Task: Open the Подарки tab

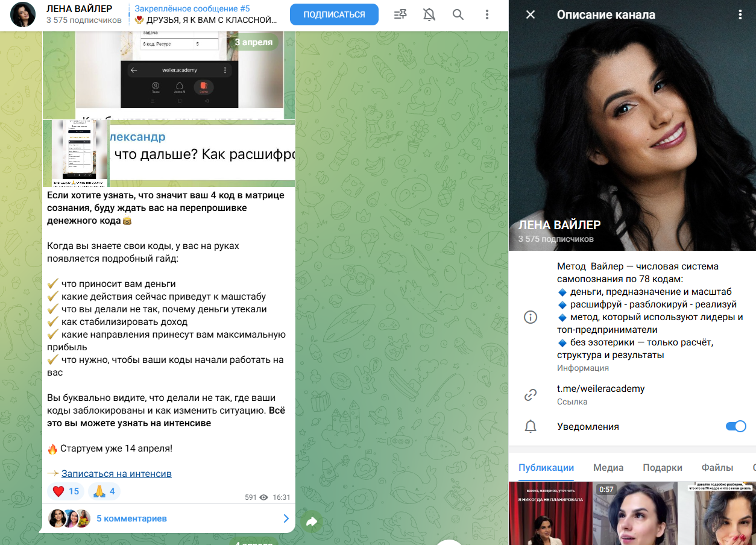Action: pos(664,467)
